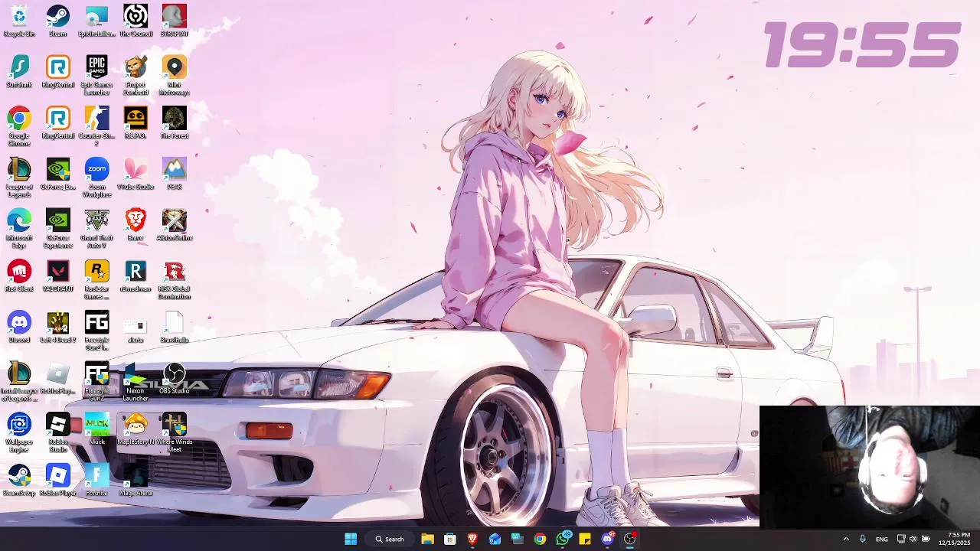The image size is (980, 551).
Task: Launch Grand Theft Auto V shortcut
Action: 96,229
